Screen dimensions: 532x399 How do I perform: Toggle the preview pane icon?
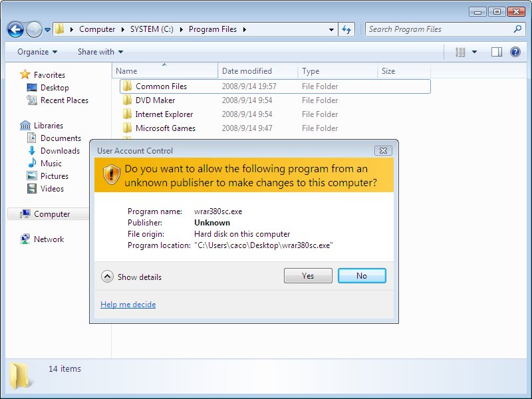click(x=496, y=52)
